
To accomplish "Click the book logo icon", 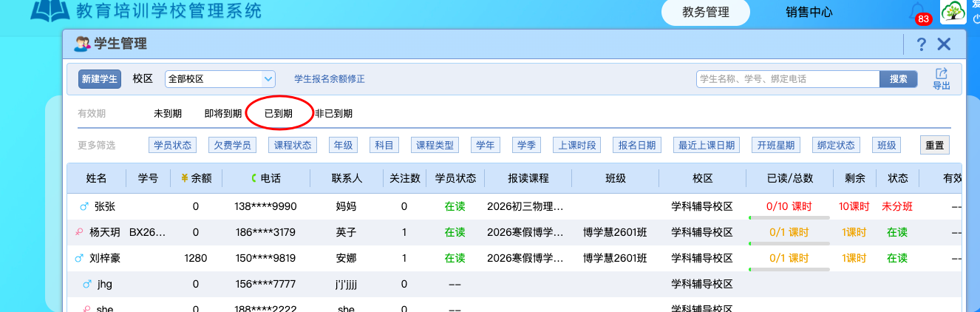I will pos(50,10).
